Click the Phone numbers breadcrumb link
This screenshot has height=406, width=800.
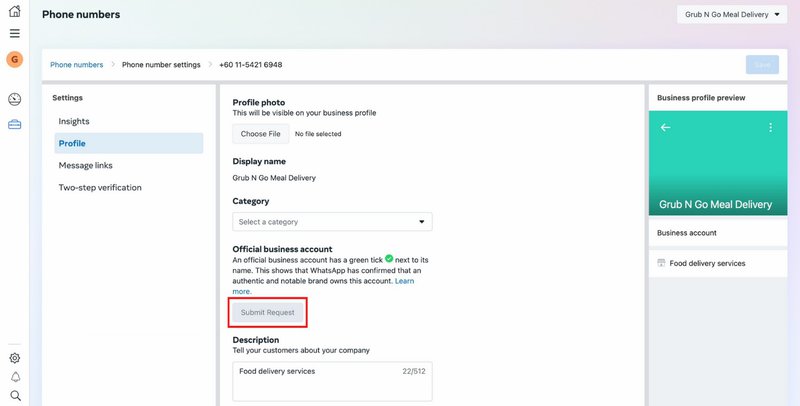77,65
